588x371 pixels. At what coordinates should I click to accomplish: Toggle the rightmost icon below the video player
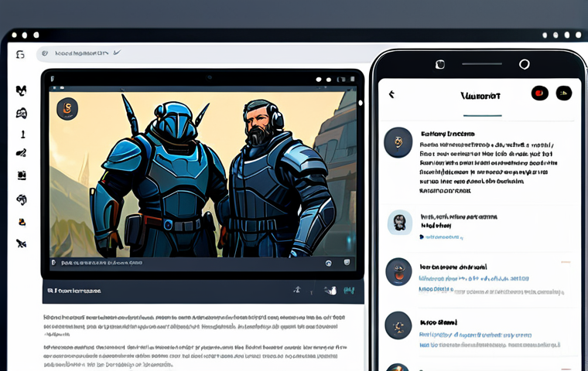[x=348, y=291]
